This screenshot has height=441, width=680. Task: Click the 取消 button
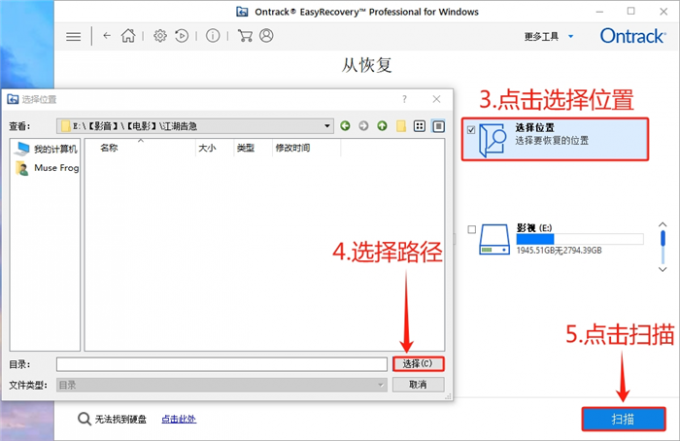point(418,384)
